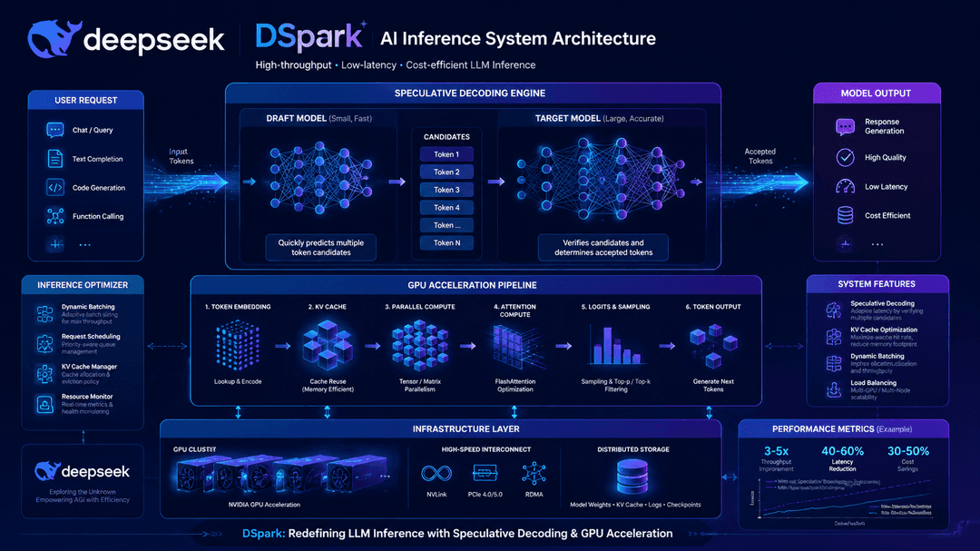The width and height of the screenshot is (980, 551).
Task: Click the USER REQUEST panel header
Action: [x=85, y=100]
